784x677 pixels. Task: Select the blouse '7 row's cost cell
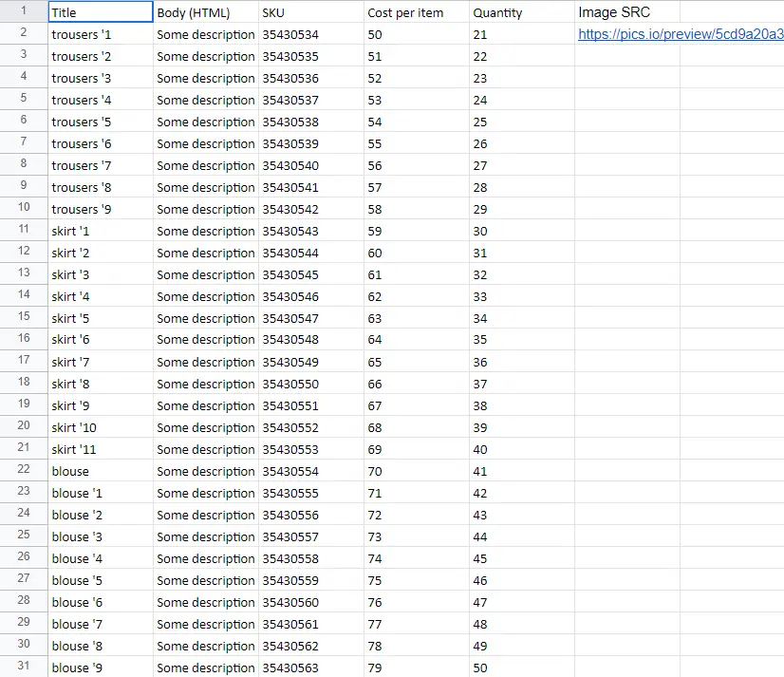(x=417, y=624)
